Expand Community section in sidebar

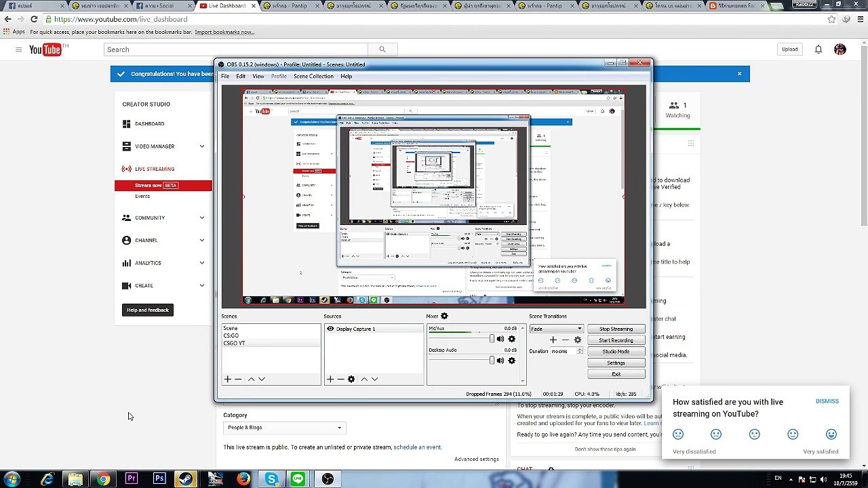[x=201, y=218]
